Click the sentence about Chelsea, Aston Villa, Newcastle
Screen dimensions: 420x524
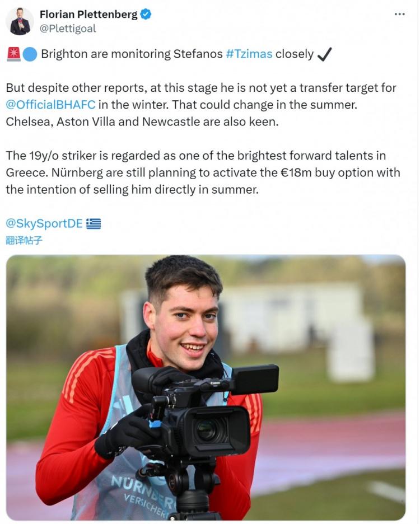tap(142, 122)
